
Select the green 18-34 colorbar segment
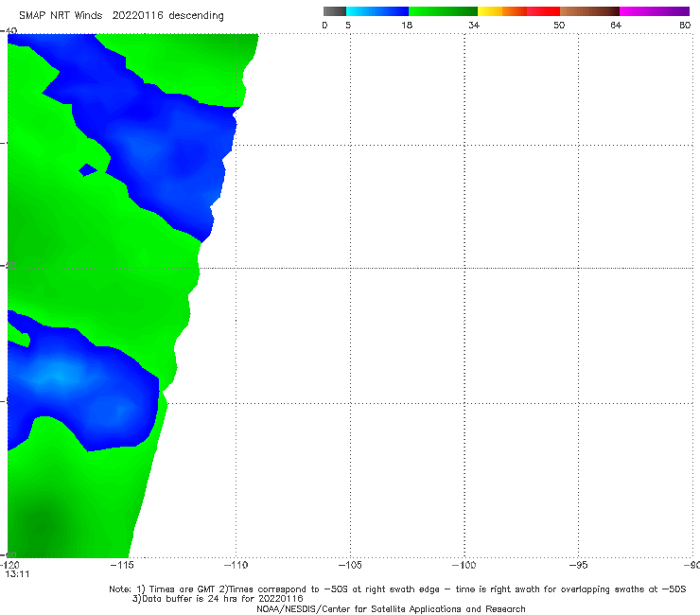click(443, 11)
